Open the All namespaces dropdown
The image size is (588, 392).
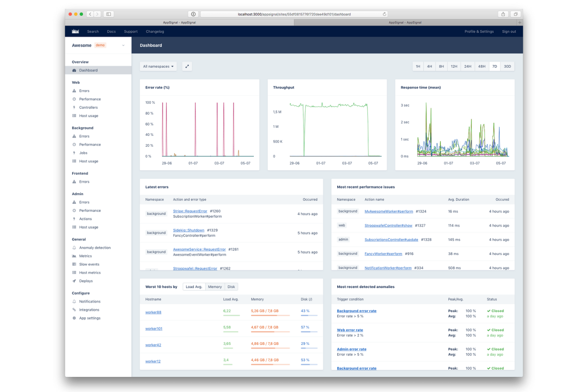158,66
